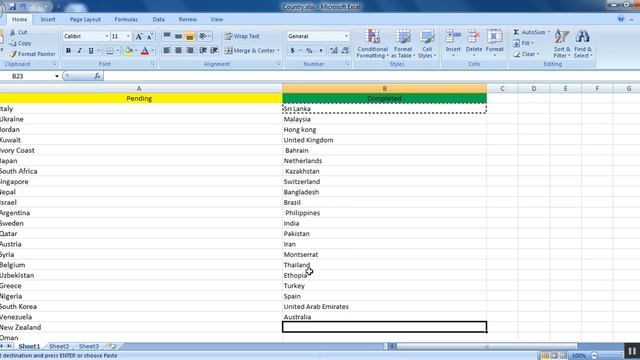Screen dimensions: 640x360
Task: Click the AutoSum button
Action: (531, 32)
